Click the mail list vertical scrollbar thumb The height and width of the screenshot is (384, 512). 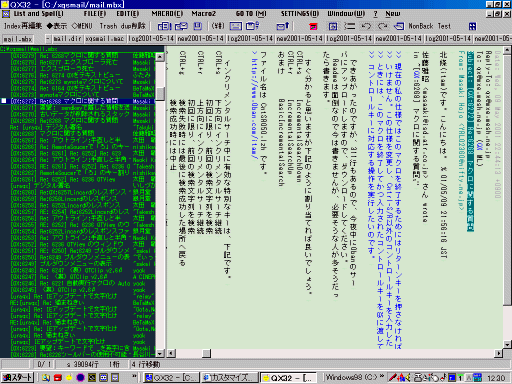coord(160,94)
